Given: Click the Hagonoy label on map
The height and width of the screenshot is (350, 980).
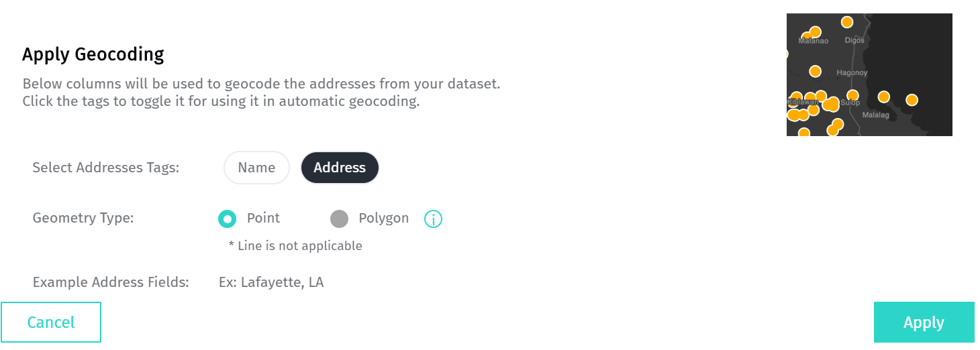Looking at the screenshot, I should (852, 72).
